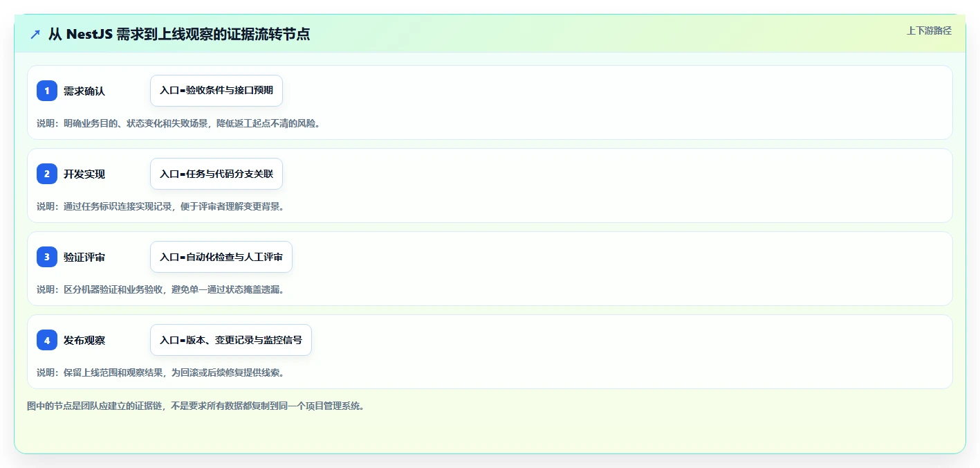This screenshot has height=468, width=980.
Task: Select the 入口=任务与代码分支关联 chip
Action: pos(216,174)
